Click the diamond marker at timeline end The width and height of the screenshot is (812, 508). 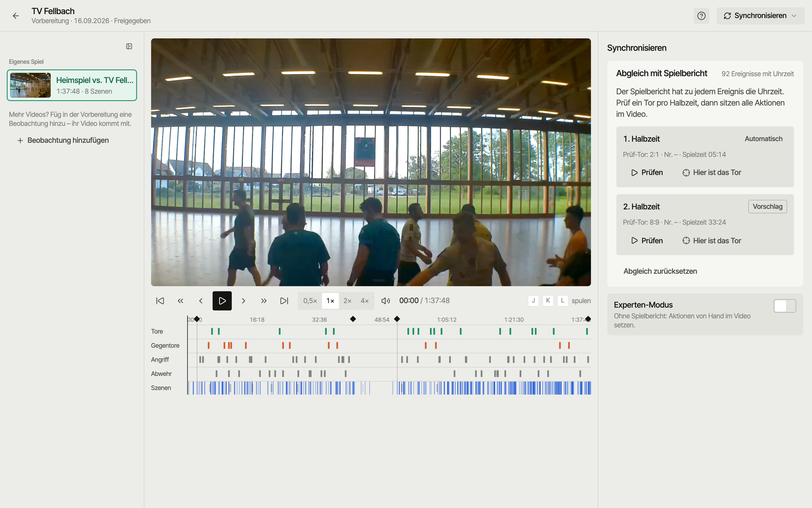(x=588, y=319)
